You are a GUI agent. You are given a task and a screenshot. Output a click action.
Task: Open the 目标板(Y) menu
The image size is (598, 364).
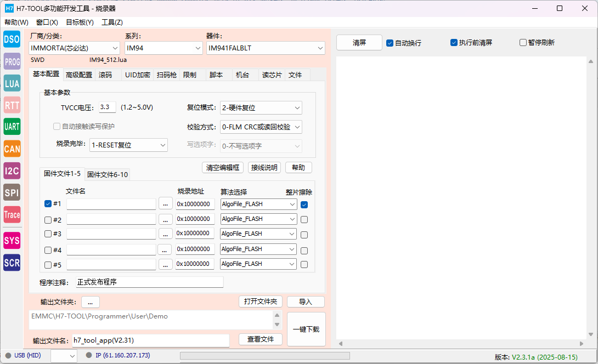click(x=80, y=22)
